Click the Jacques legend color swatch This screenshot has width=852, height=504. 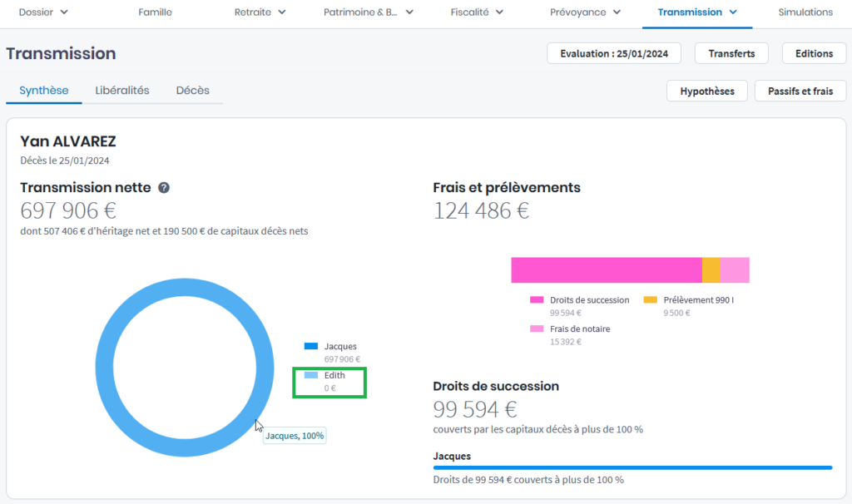pos(311,346)
